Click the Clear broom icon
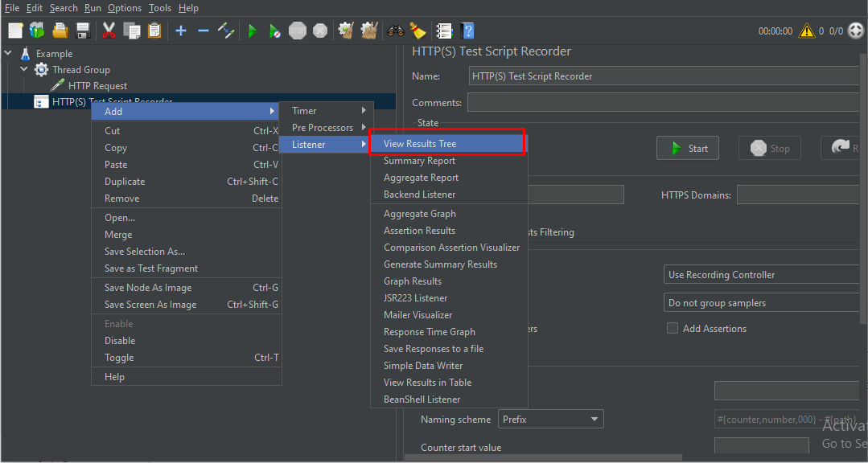The height and width of the screenshot is (463, 868). tap(346, 31)
